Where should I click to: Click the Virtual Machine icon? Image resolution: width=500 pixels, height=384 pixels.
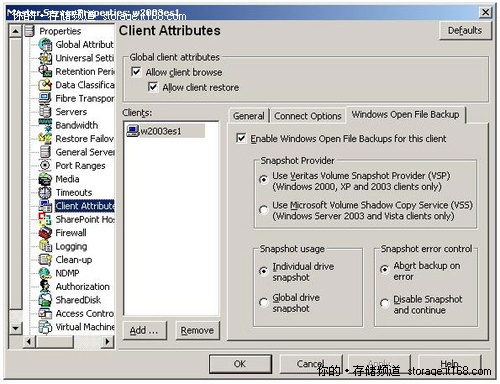point(45,327)
